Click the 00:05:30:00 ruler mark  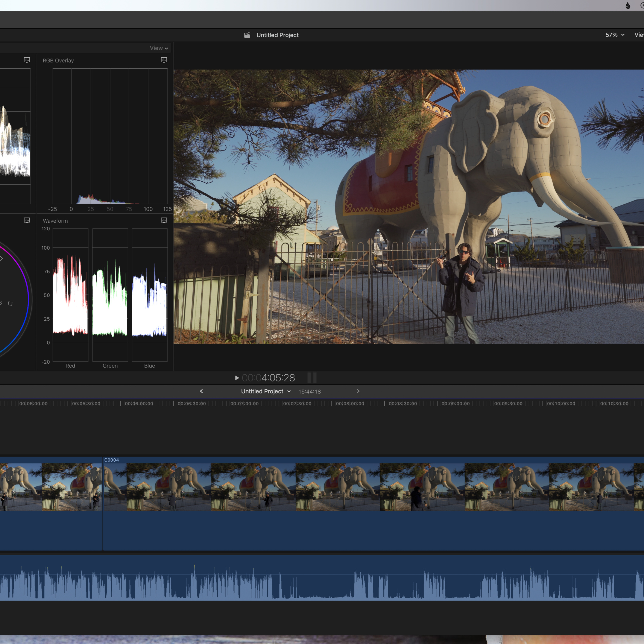[x=86, y=404]
